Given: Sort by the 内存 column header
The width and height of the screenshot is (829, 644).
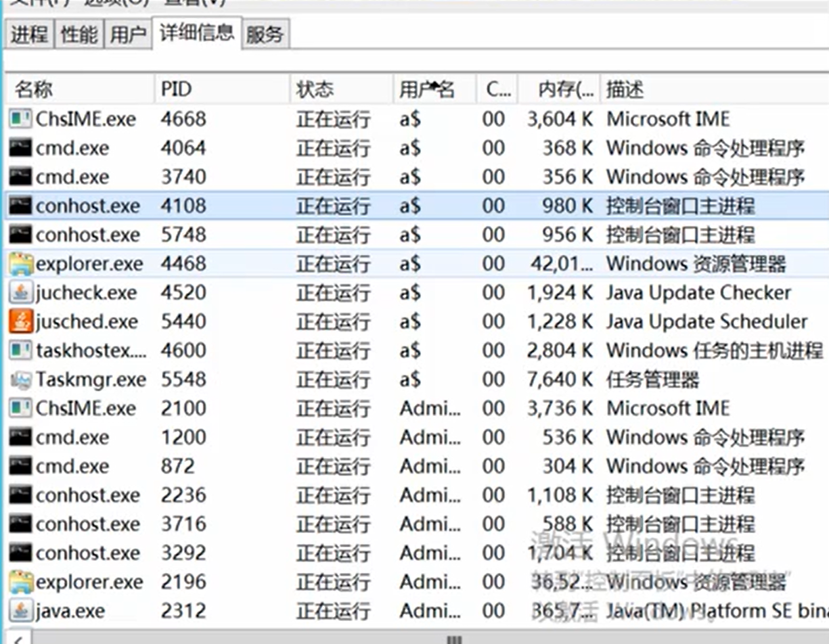Looking at the screenshot, I should (559, 89).
